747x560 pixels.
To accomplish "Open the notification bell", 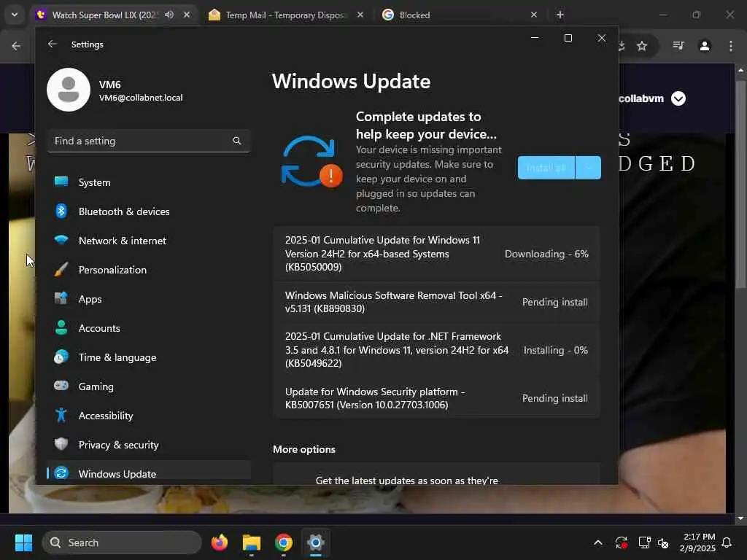I will coord(727,542).
